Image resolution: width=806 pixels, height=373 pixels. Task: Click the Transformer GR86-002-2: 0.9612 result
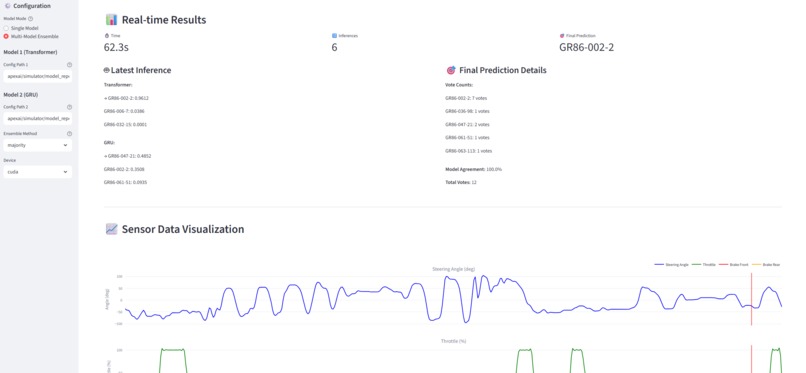127,98
